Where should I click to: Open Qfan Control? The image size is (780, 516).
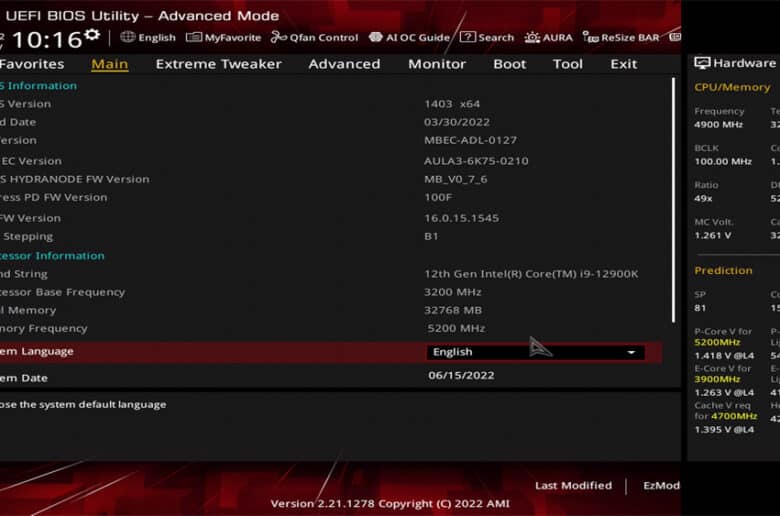[314, 37]
